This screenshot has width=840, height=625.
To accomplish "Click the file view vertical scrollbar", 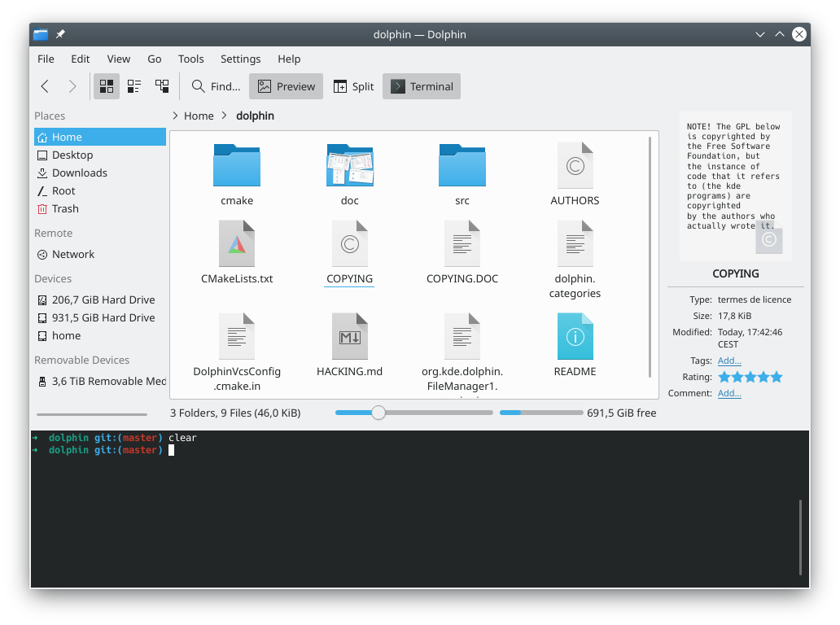I will point(650,257).
